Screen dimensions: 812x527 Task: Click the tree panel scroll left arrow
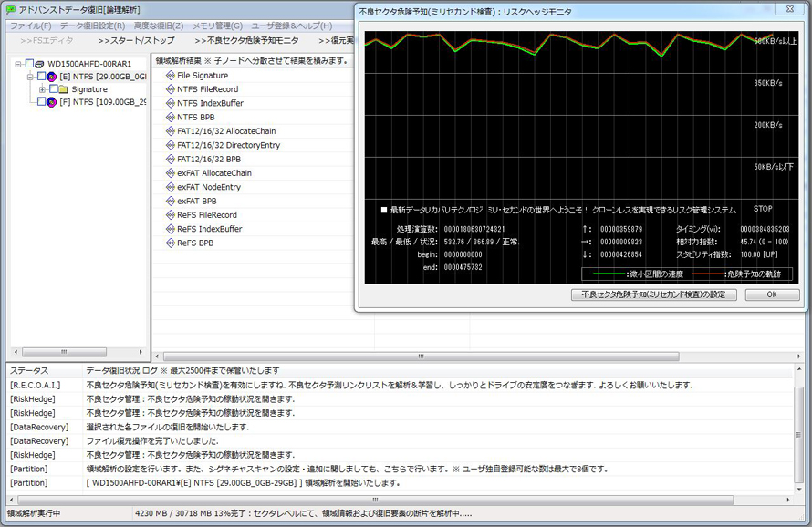tap(16, 352)
